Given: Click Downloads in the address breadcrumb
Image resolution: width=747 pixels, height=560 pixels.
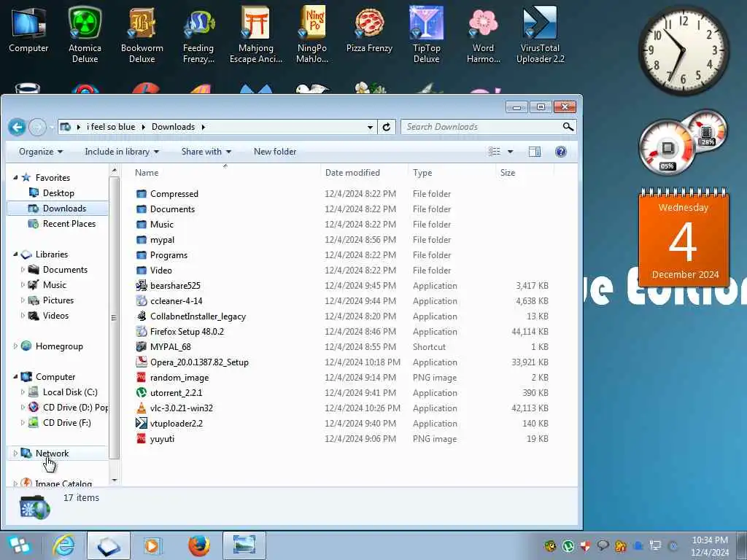Looking at the screenshot, I should coord(173,127).
